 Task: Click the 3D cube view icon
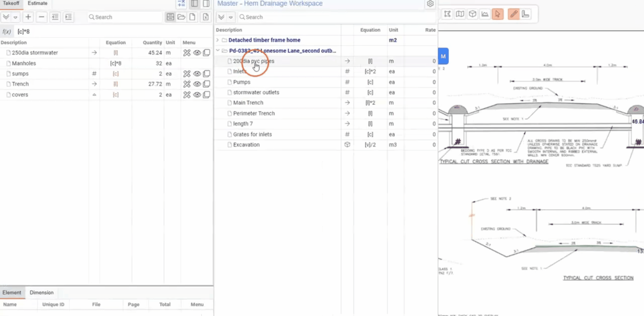click(472, 14)
